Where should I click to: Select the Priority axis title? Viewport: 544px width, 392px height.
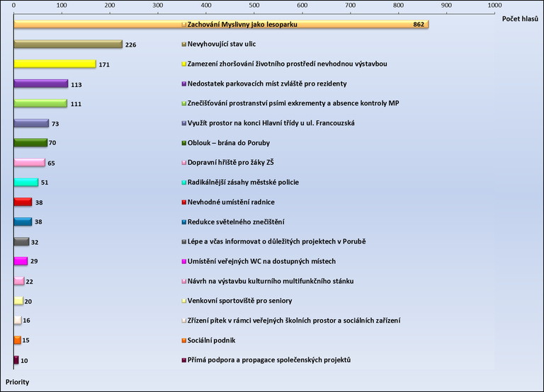click(x=17, y=382)
